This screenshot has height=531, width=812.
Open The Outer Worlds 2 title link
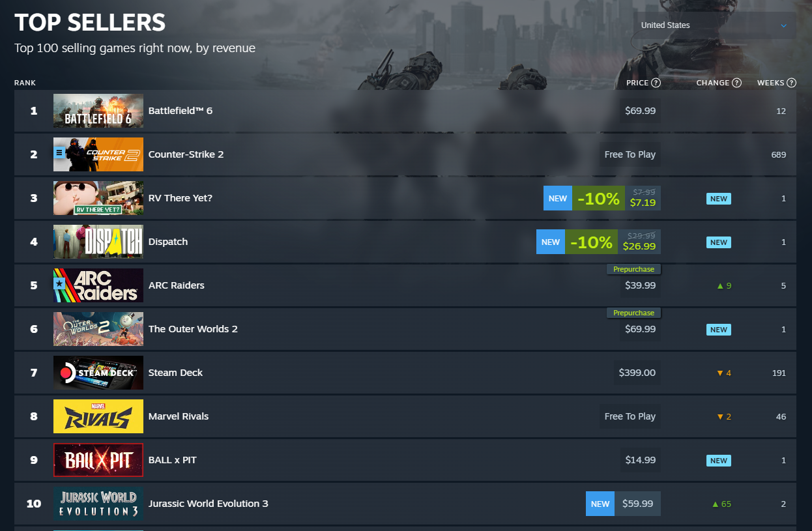coord(193,329)
